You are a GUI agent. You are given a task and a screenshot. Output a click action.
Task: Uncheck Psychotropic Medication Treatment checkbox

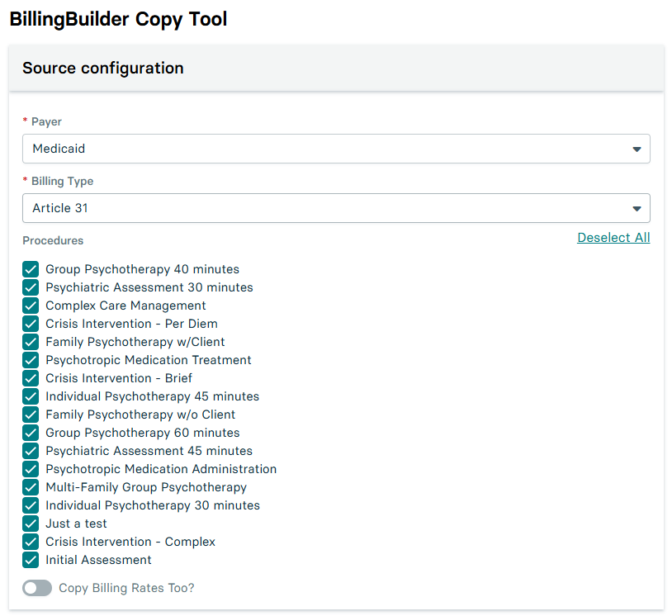tap(31, 360)
